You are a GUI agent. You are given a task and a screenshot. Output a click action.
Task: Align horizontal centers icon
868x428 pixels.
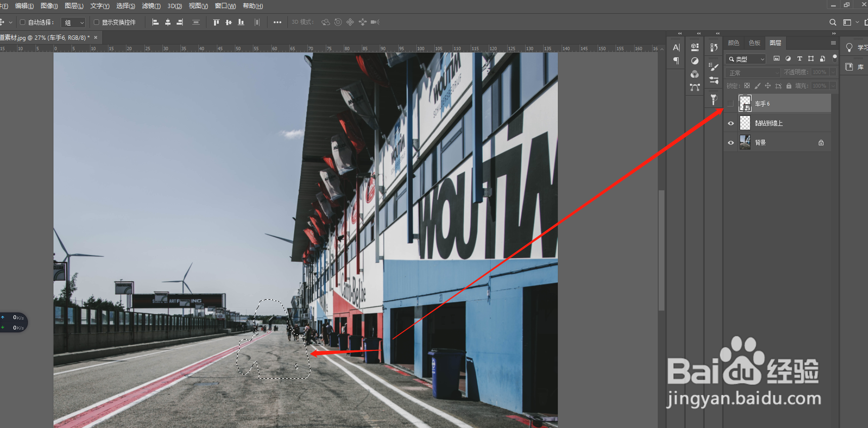click(168, 22)
